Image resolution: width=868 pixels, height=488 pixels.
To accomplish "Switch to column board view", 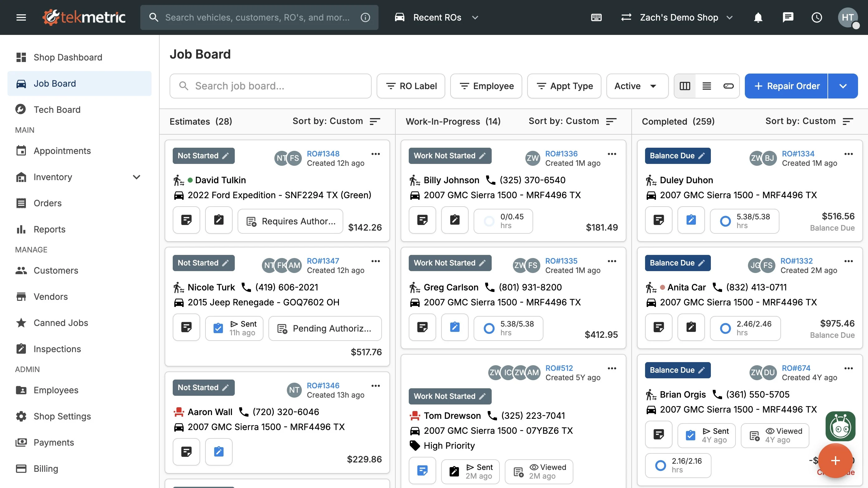I will (685, 86).
